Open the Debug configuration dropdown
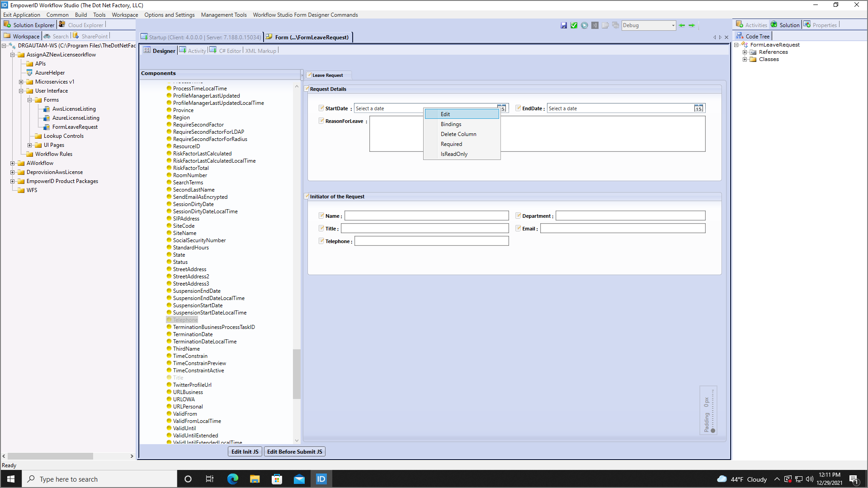This screenshot has height=488, width=868. tap(672, 25)
